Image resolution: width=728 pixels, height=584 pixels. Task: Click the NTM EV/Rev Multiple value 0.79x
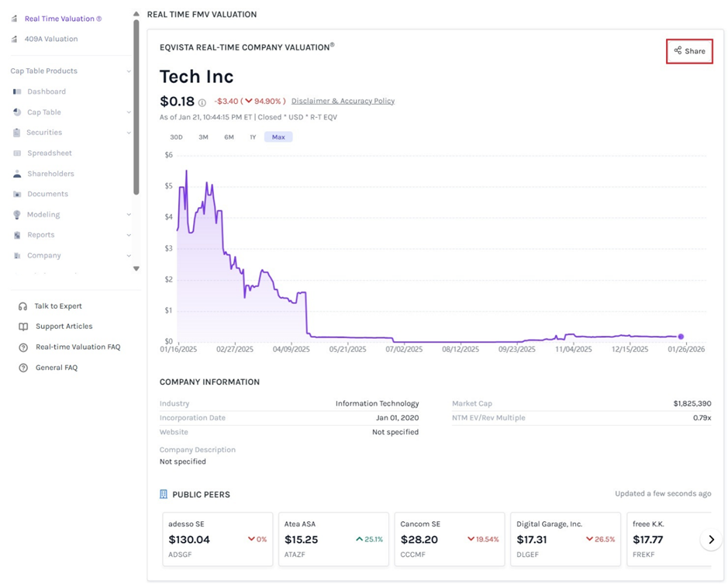coord(702,418)
